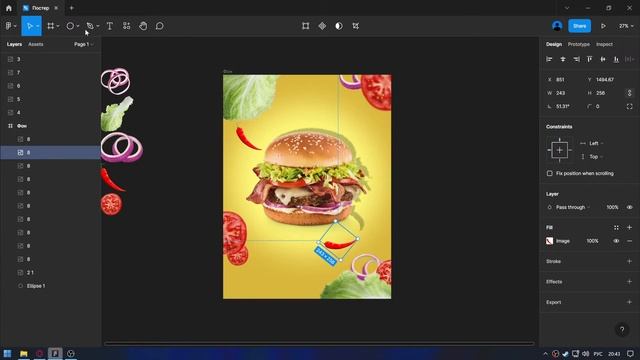Click the Present play icon
This screenshot has height=360, width=640.
point(603,26)
